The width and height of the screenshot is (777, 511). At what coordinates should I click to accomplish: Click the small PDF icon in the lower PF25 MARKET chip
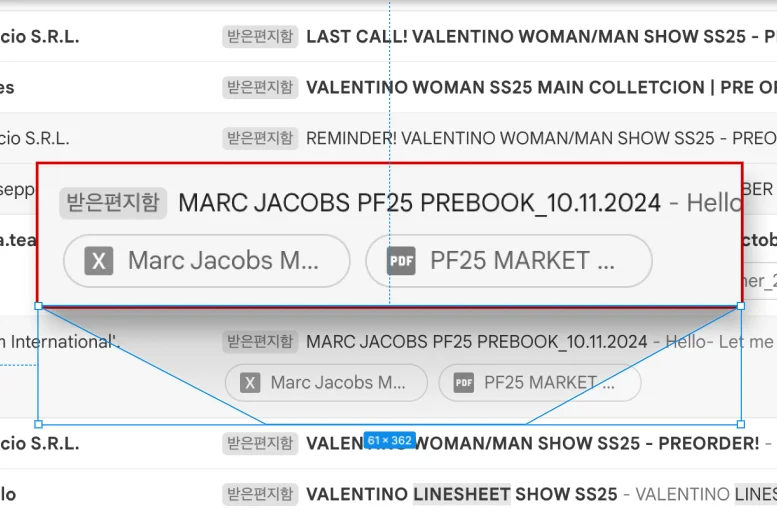point(464,383)
